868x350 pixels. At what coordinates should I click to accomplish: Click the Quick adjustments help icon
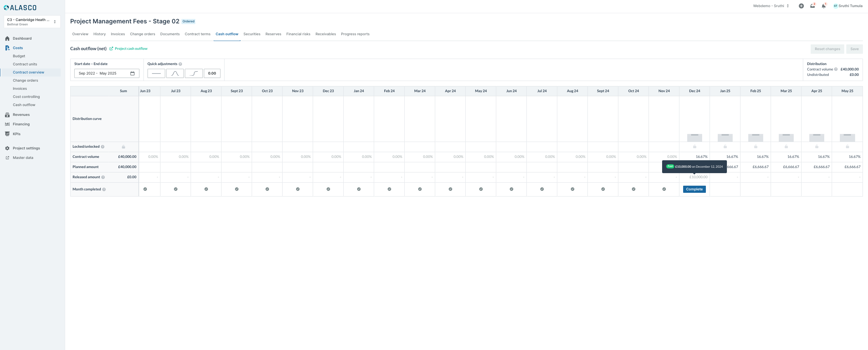coord(180,64)
